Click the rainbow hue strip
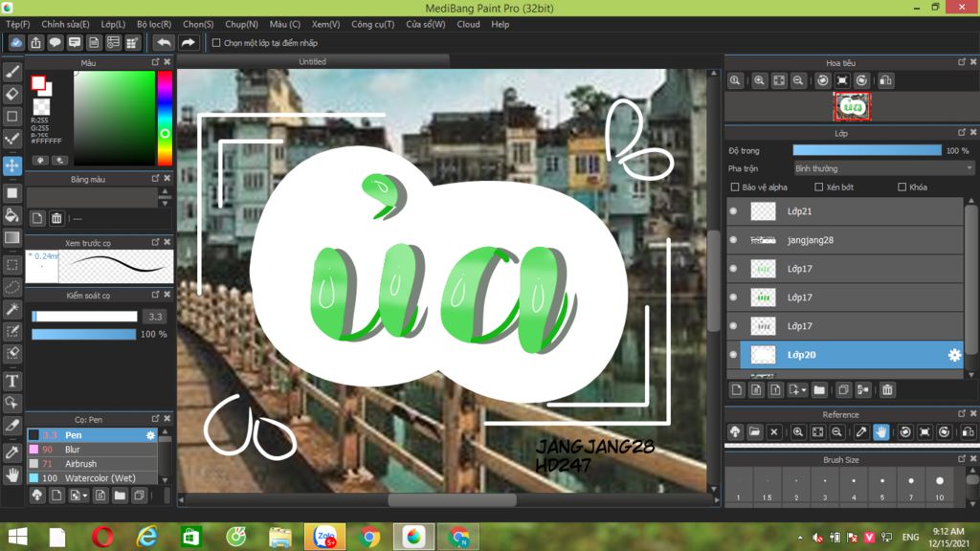The image size is (980, 551). (165, 118)
